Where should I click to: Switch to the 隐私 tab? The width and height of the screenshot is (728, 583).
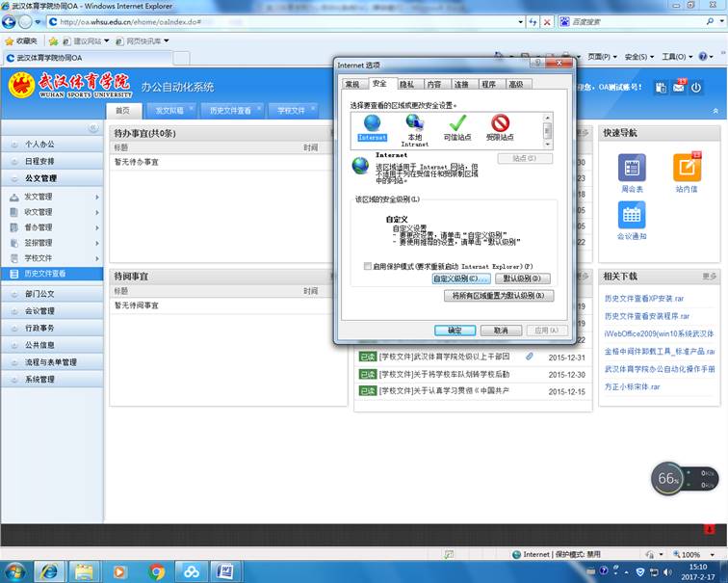[x=406, y=85]
